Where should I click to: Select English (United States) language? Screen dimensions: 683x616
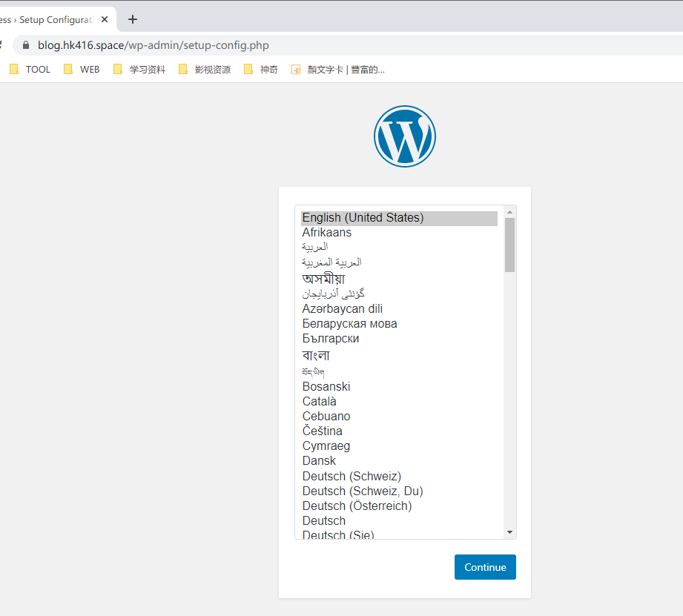point(399,218)
